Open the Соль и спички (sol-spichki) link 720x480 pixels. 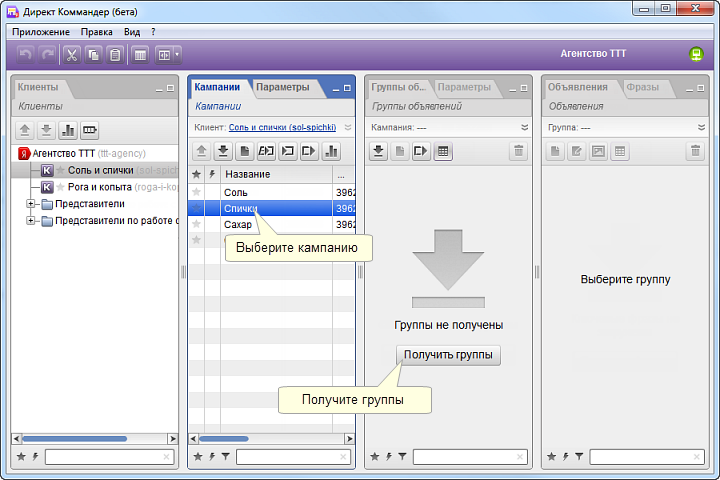point(282,127)
